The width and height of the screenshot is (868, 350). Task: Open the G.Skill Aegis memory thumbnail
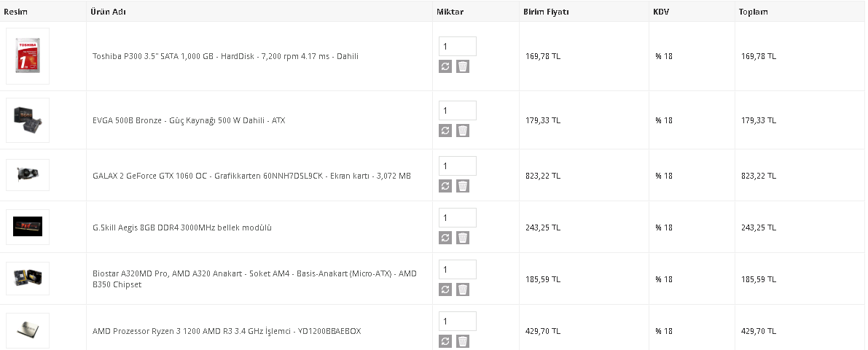point(28,227)
